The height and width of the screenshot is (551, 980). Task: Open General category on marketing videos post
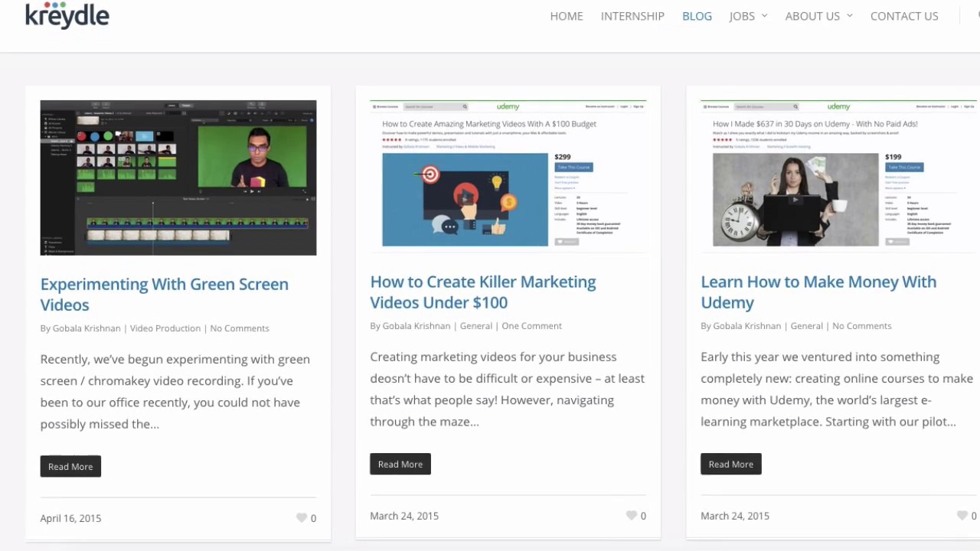[476, 326]
